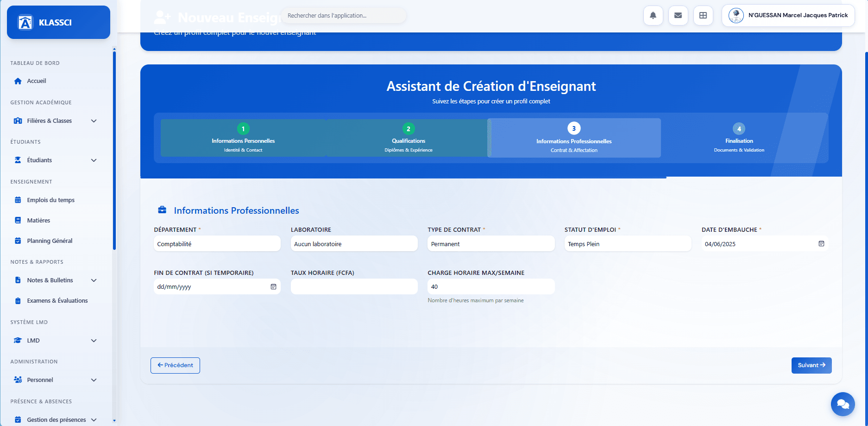868x426 pixels.
Task: Click the Planning Général icon
Action: pos(18,241)
